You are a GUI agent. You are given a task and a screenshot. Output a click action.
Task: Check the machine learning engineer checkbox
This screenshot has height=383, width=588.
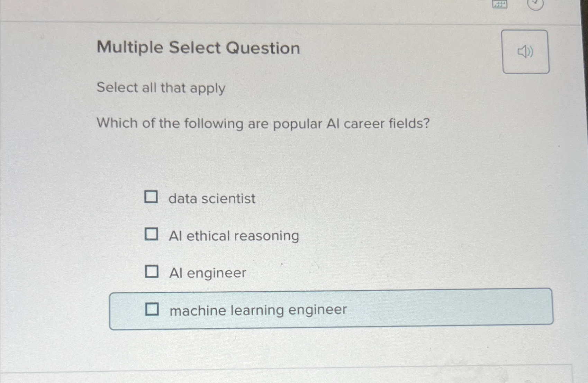(153, 309)
